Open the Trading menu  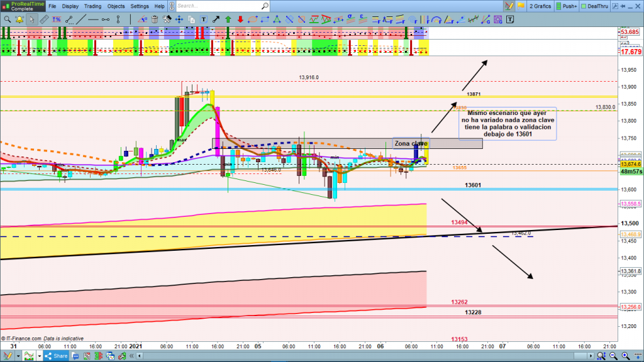(x=92, y=6)
